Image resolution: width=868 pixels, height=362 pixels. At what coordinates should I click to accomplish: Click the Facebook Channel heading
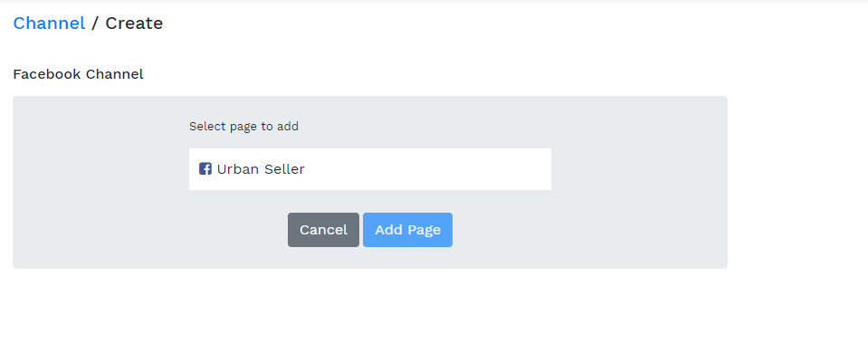coord(78,74)
